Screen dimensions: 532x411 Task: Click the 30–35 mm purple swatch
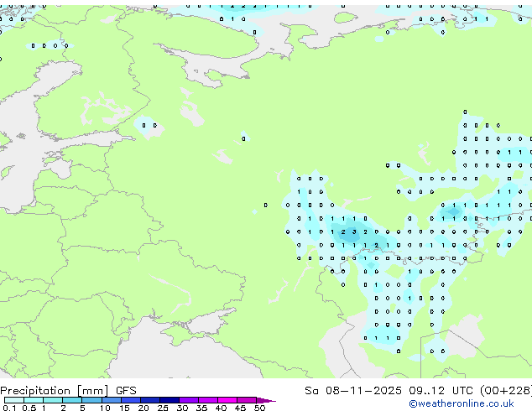pos(188,400)
